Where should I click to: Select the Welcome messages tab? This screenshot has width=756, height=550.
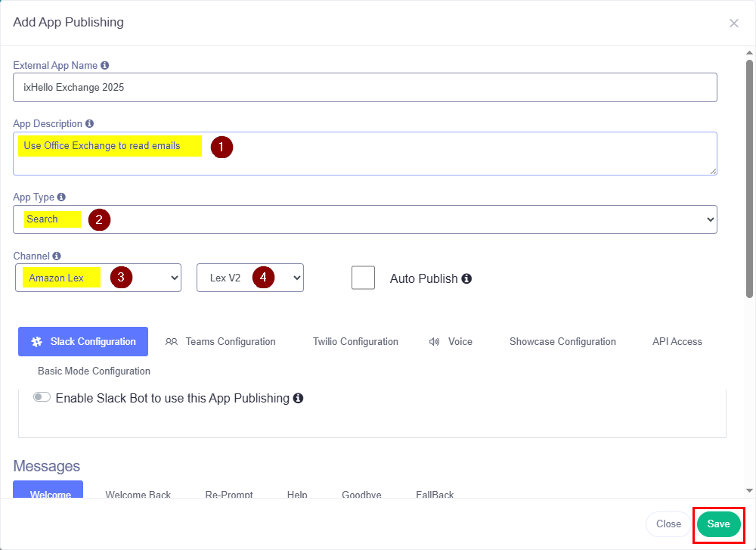48,489
